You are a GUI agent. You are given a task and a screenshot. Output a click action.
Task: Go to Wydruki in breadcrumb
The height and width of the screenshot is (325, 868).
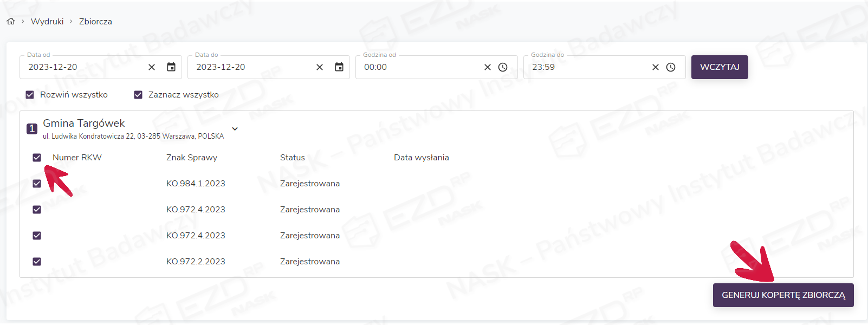[47, 22]
